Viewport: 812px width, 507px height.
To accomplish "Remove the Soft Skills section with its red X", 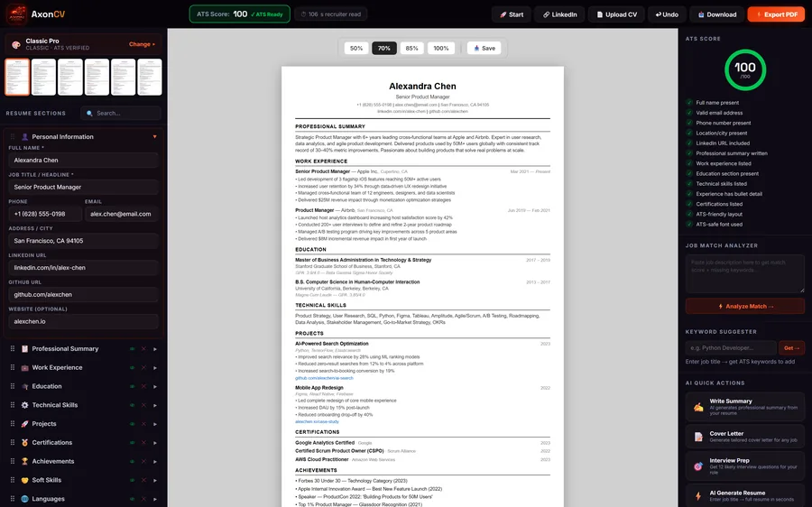I will (144, 480).
